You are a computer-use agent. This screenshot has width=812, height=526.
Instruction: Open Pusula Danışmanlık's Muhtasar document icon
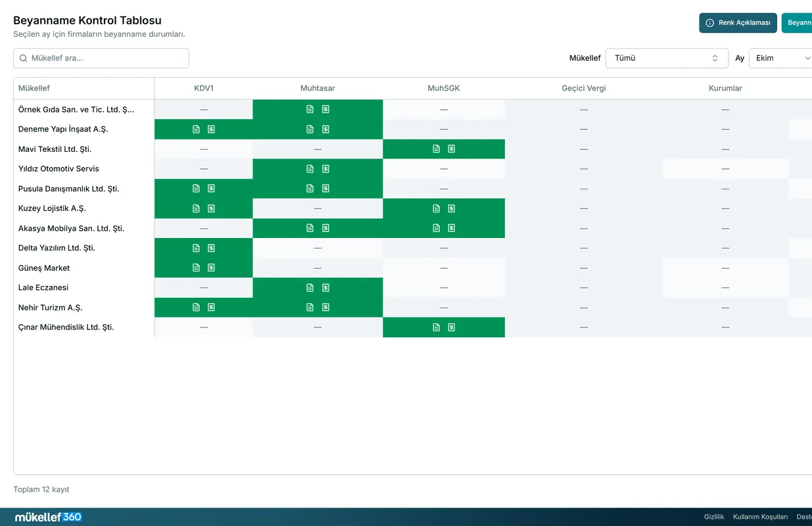(x=310, y=189)
